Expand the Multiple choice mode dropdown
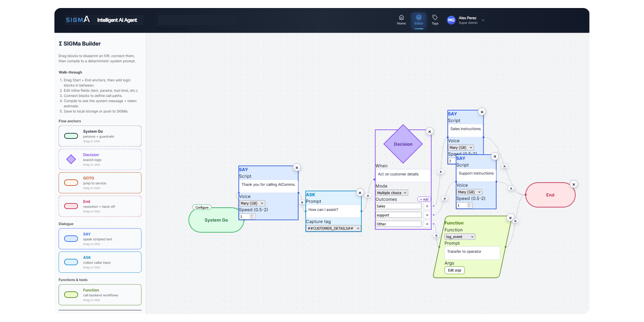Viewport: 644px width, 322px height. pos(392,193)
